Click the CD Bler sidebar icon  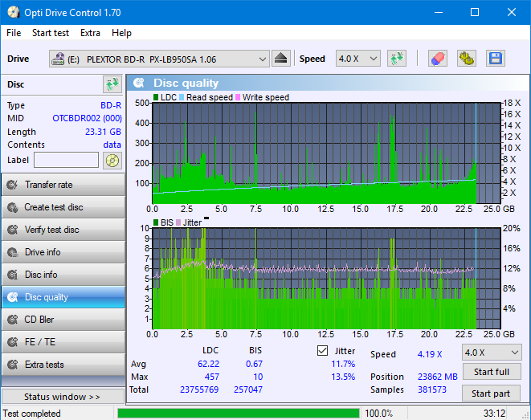[13, 320]
